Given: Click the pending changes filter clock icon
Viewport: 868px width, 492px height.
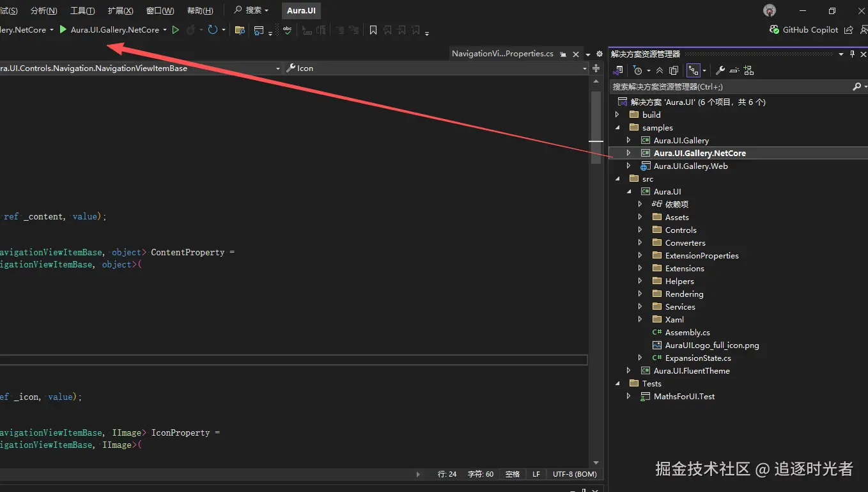Looking at the screenshot, I should tap(637, 70).
